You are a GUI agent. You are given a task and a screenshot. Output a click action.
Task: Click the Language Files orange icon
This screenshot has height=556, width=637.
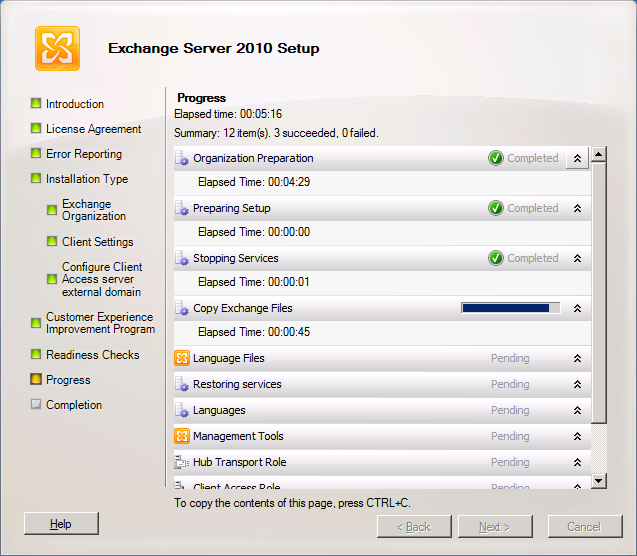click(x=182, y=358)
